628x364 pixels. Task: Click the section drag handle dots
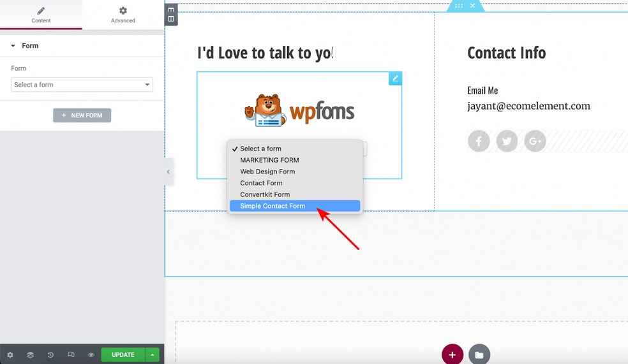(x=459, y=6)
